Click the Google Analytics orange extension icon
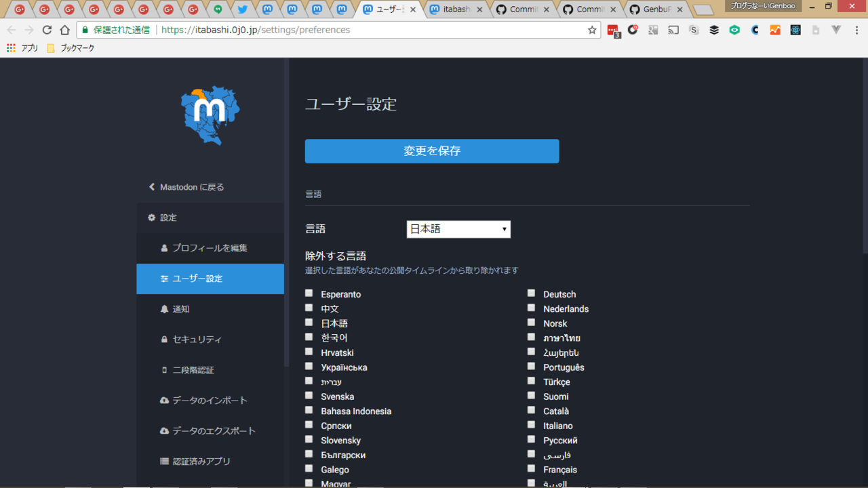The height and width of the screenshot is (488, 868). tap(775, 30)
